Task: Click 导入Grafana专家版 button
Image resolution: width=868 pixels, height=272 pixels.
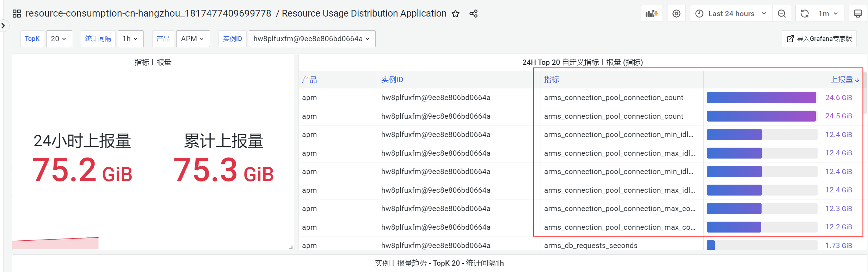Action: coord(819,39)
